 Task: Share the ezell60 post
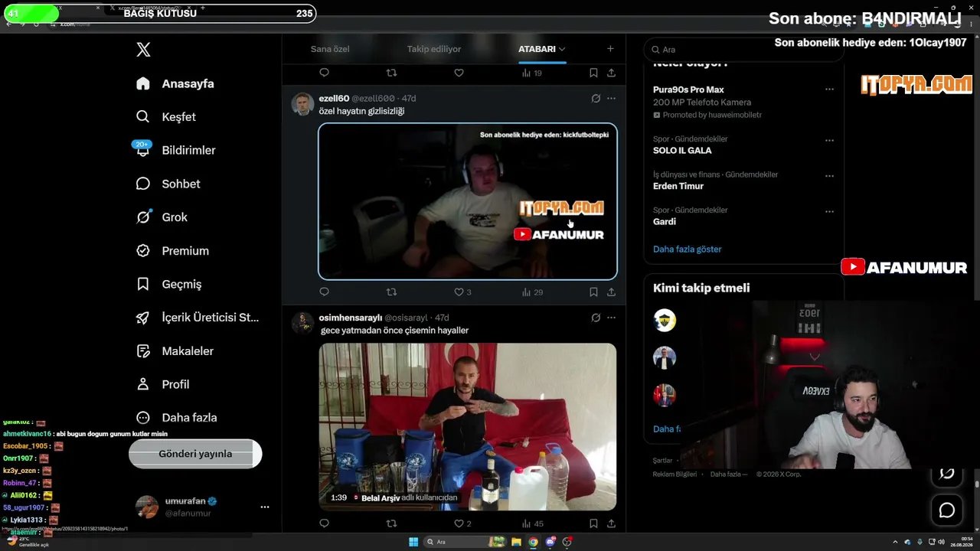pyautogui.click(x=611, y=292)
